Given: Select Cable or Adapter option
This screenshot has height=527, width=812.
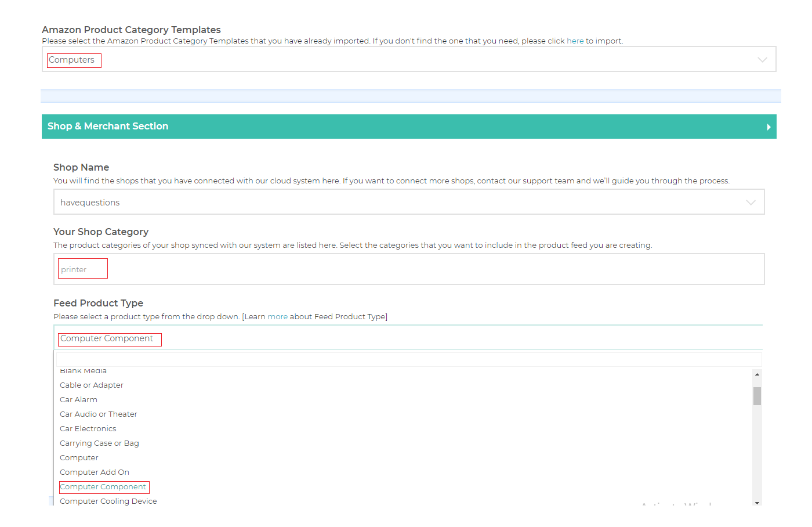Looking at the screenshot, I should click(x=92, y=385).
